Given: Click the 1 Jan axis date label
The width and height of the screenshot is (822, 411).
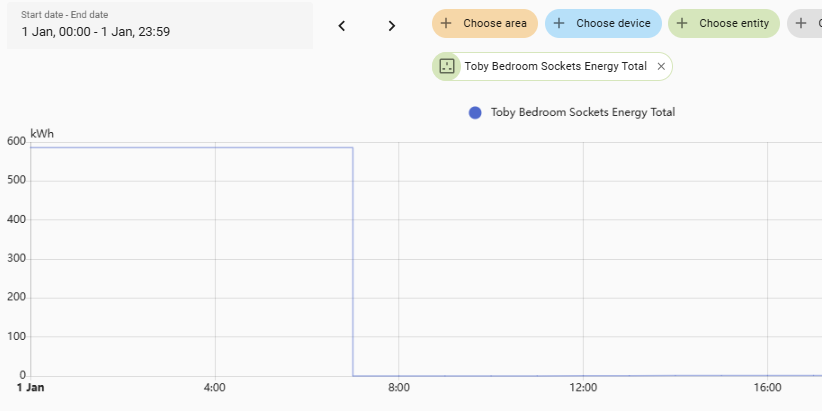Looking at the screenshot, I should [x=31, y=387].
